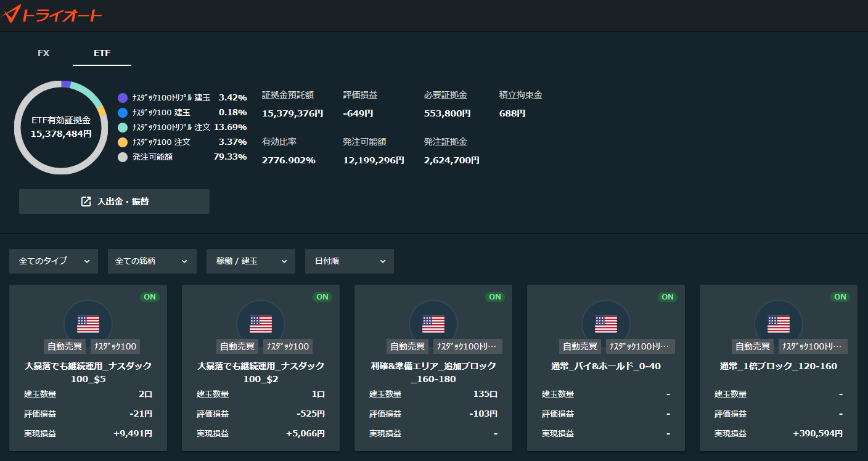Image resolution: width=868 pixels, height=461 pixels.
Task: Select the ETF tab
Action: tap(102, 53)
